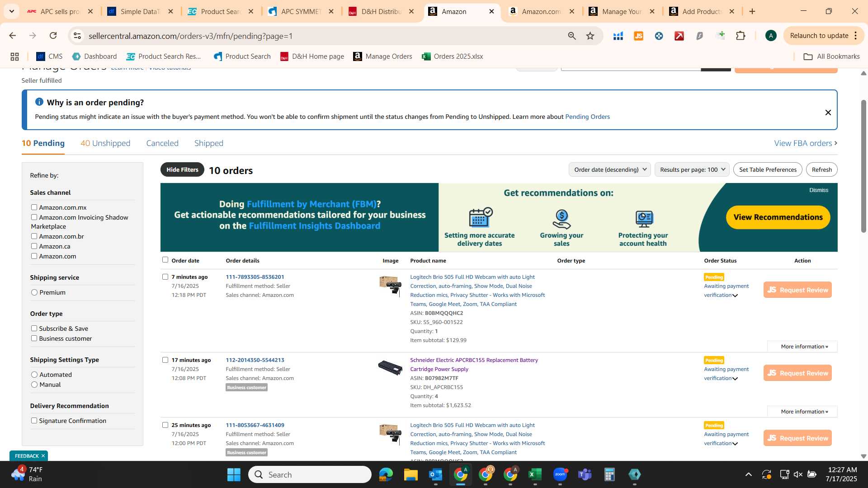Viewport: 868px width, 488px height.
Task: Open Excel from taskbar
Action: pyautogui.click(x=535, y=474)
